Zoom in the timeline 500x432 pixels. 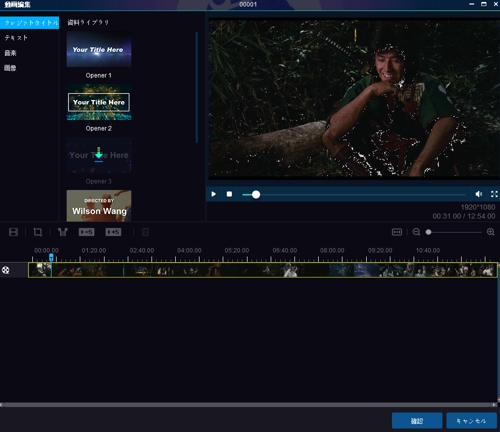(x=490, y=232)
